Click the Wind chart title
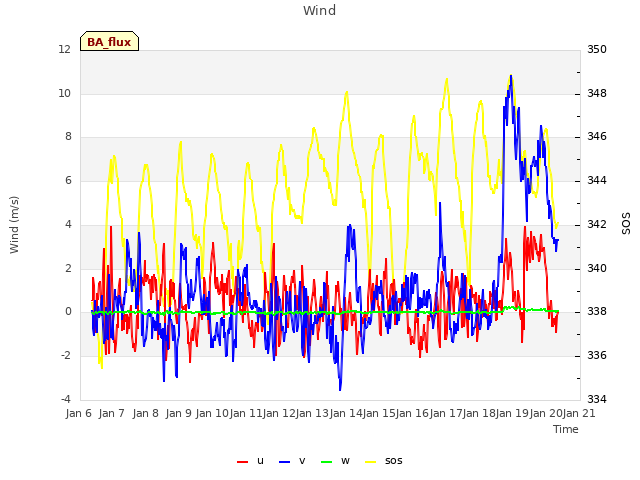Viewport: 640px width, 480px height. tap(320, 10)
